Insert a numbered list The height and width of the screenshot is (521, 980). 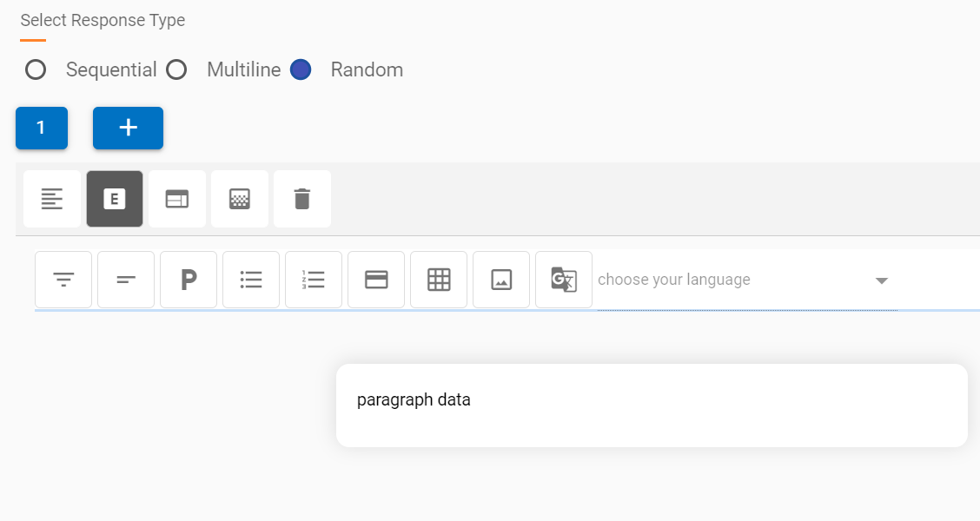click(x=314, y=280)
